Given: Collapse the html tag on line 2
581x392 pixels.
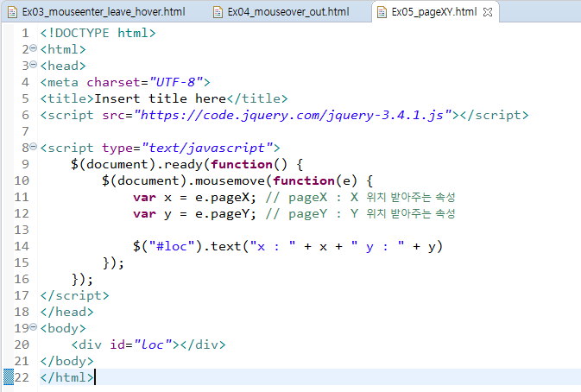Looking at the screenshot, I should [34, 48].
